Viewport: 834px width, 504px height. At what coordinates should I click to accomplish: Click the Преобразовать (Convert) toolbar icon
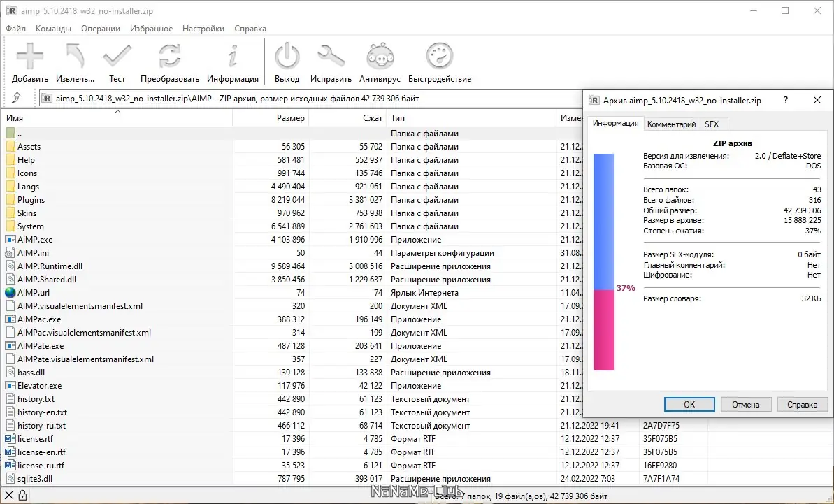[170, 57]
